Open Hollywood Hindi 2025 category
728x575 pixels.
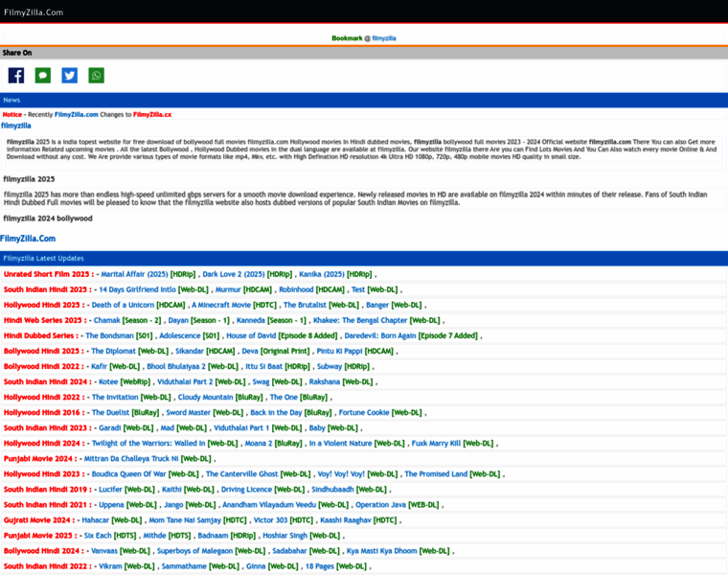tap(44, 305)
